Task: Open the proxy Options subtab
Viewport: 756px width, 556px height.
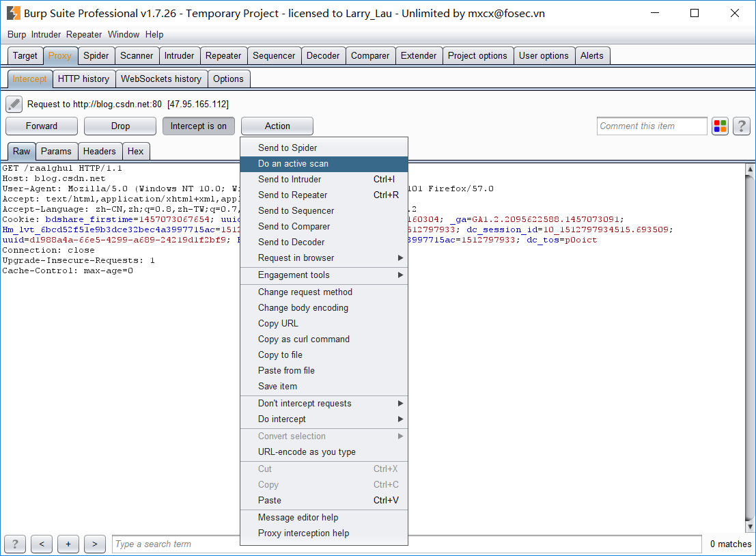Action: (x=229, y=79)
